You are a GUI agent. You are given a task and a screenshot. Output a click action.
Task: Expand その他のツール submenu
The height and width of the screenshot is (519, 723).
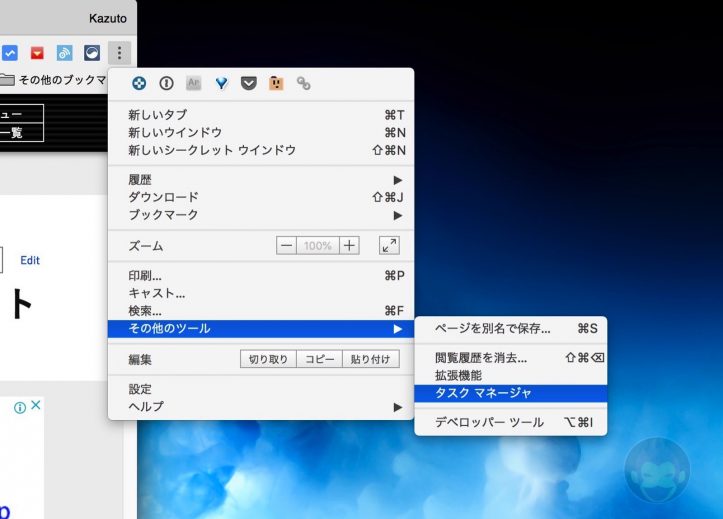pyautogui.click(x=261, y=329)
